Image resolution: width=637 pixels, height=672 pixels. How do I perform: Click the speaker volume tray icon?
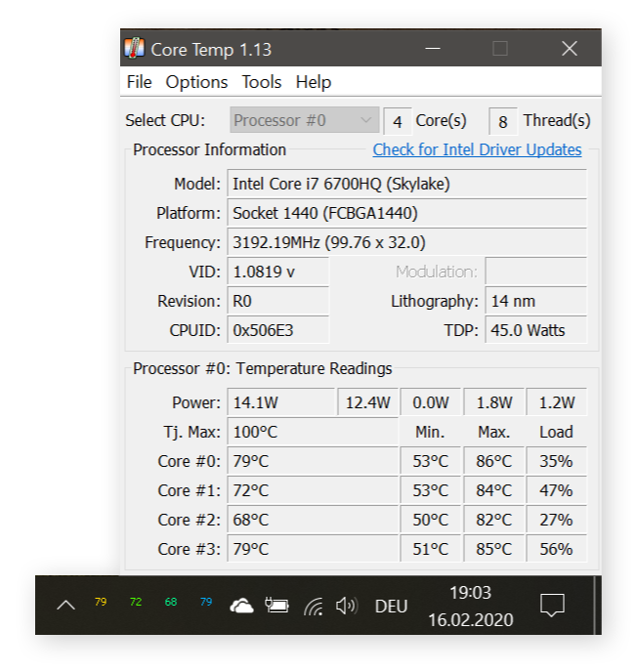347,606
